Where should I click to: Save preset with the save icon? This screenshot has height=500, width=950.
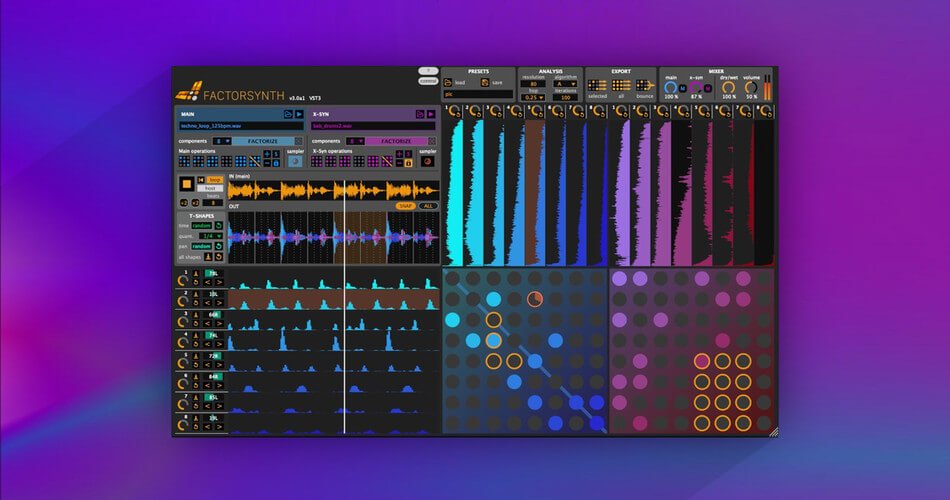tap(485, 82)
